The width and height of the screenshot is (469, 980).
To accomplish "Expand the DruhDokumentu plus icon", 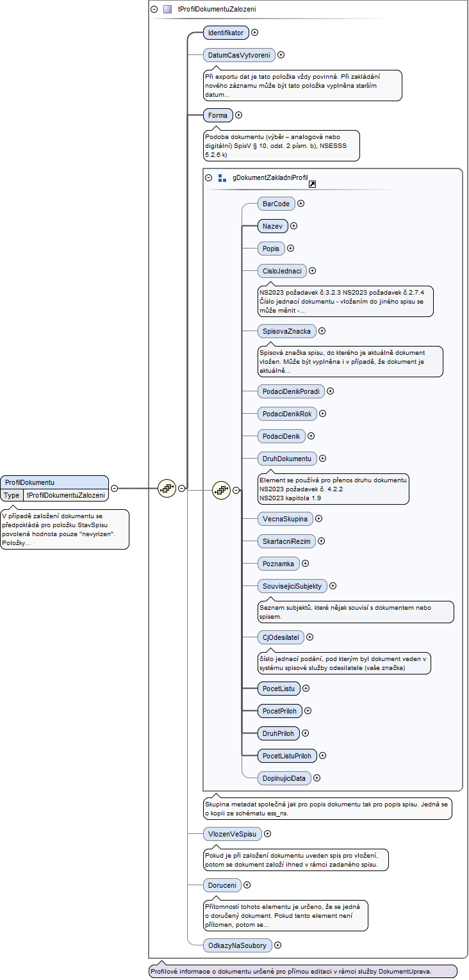I will point(323,458).
